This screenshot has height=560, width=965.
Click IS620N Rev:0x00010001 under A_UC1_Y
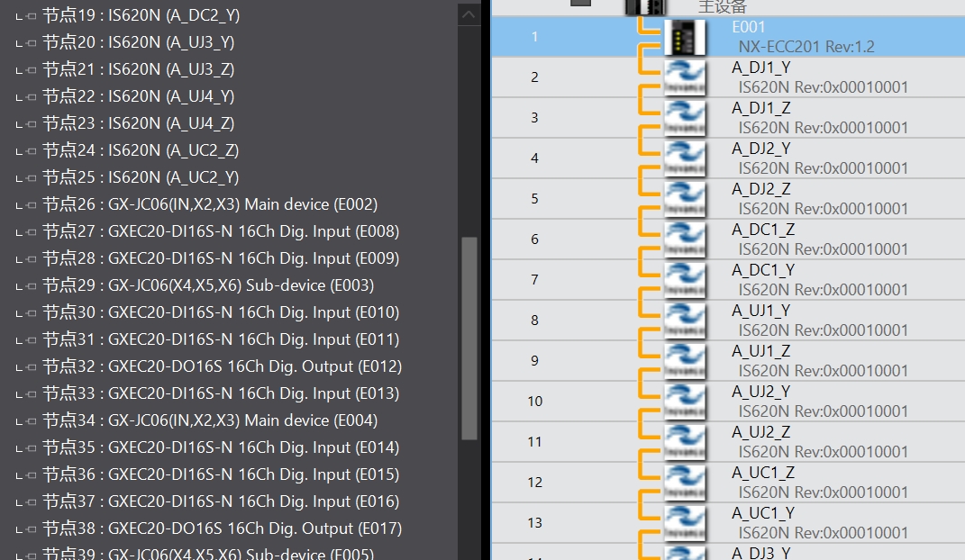coord(823,534)
